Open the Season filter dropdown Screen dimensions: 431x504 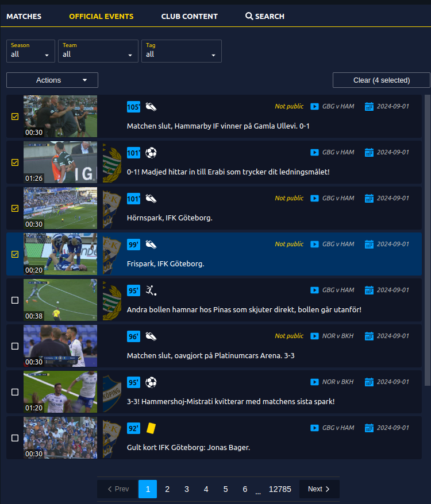pyautogui.click(x=30, y=51)
